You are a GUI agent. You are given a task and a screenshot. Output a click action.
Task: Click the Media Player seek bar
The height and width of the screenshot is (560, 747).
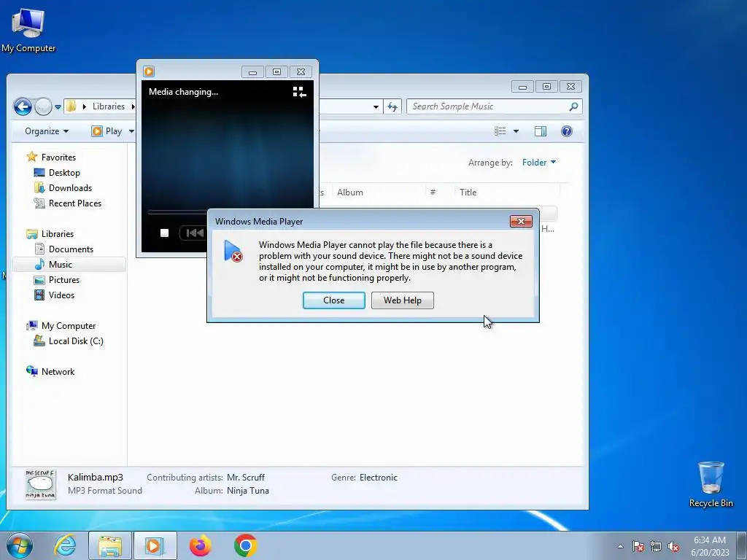point(177,211)
